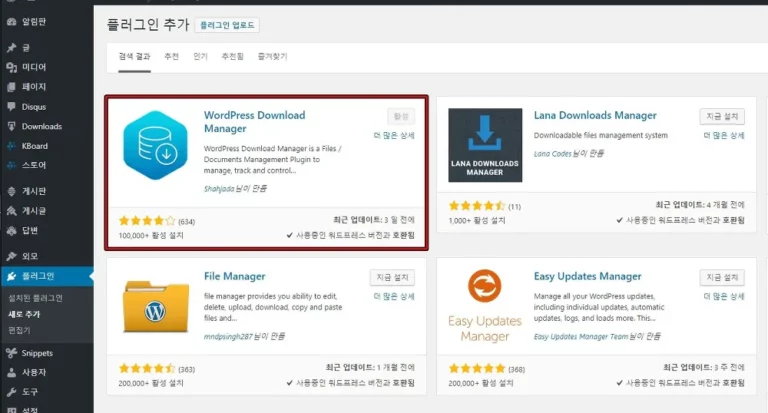Viewport: 768px width, 413px height.
Task: Click the 글 pushpin icon in sidebar
Action: pyautogui.click(x=12, y=48)
